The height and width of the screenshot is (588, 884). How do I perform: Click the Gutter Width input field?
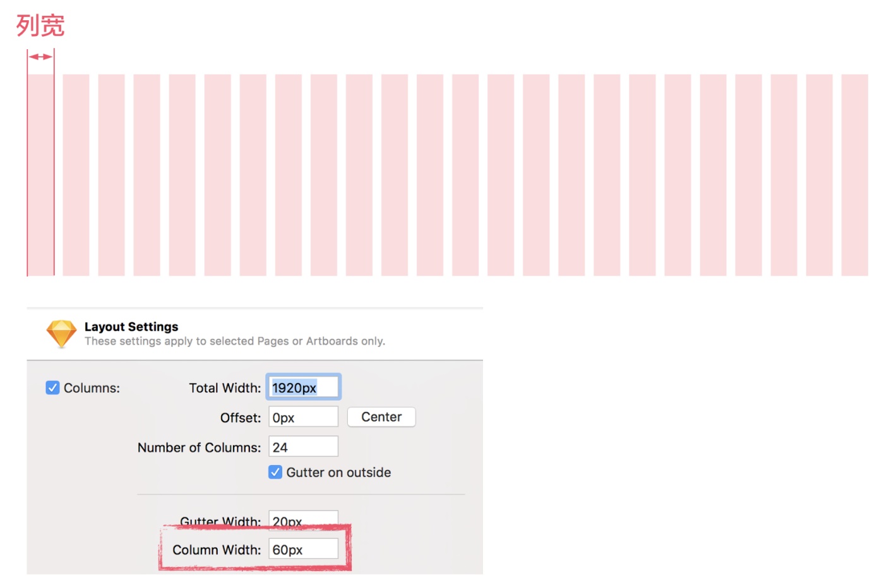pyautogui.click(x=303, y=519)
